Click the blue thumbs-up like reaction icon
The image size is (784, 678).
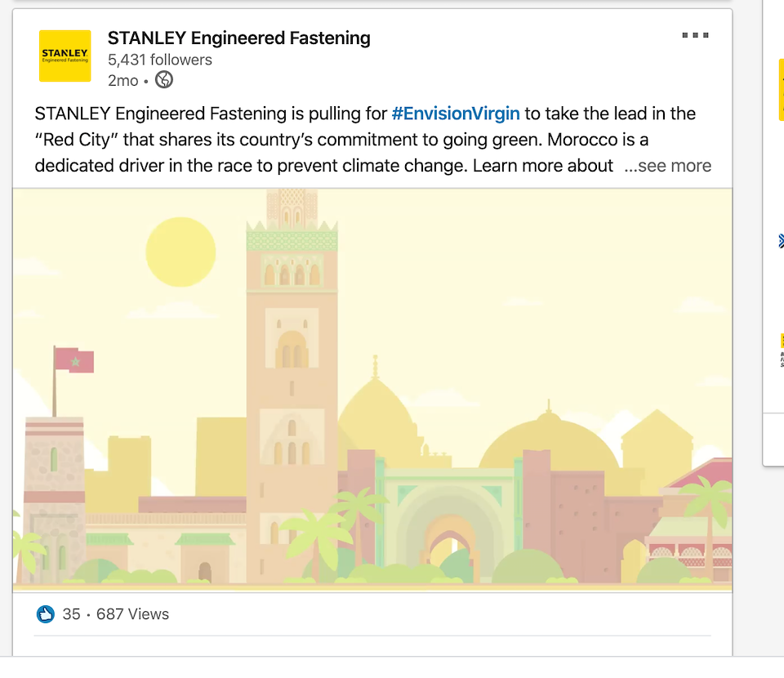46,614
